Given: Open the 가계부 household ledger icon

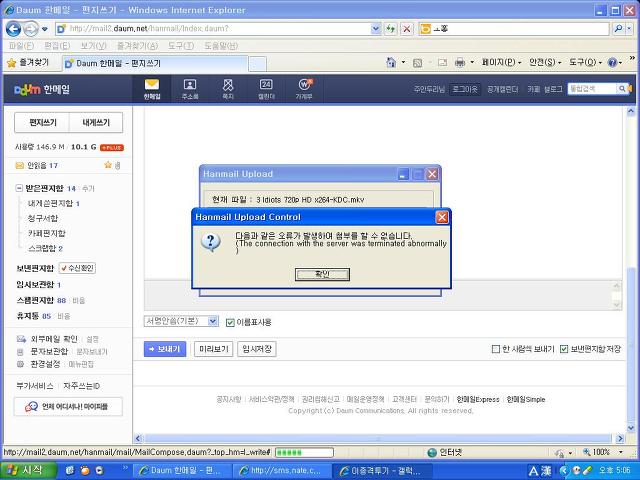Looking at the screenshot, I should point(304,89).
